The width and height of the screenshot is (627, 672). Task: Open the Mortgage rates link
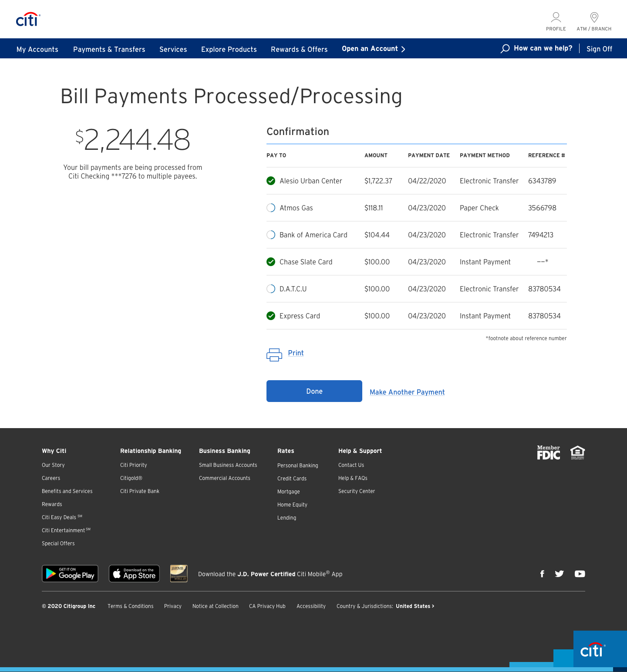pyautogui.click(x=289, y=491)
